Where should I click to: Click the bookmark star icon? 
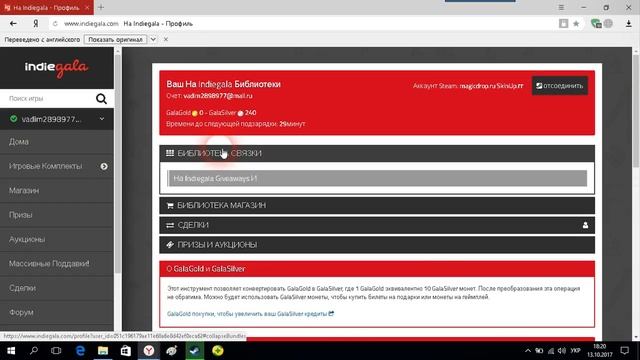[x=576, y=24]
